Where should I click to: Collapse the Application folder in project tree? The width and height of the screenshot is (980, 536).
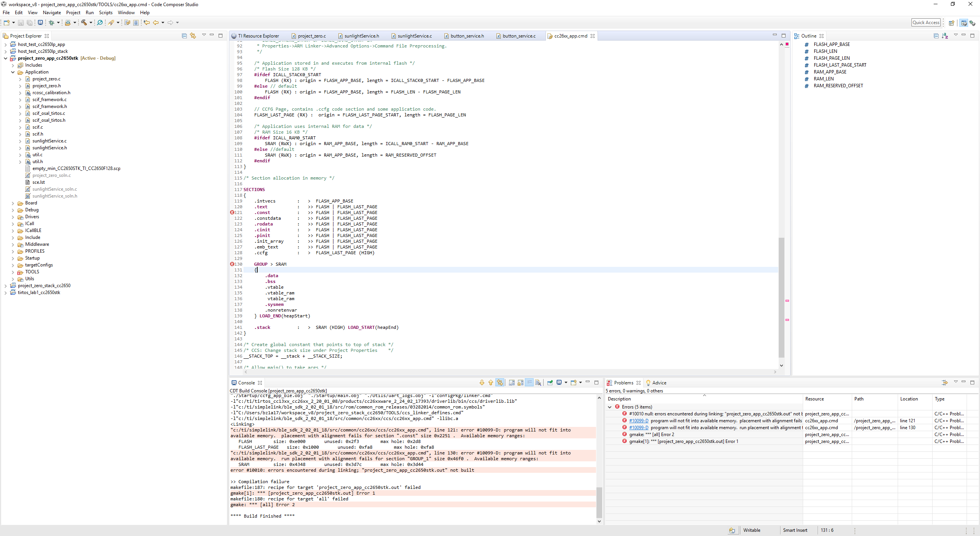[13, 72]
